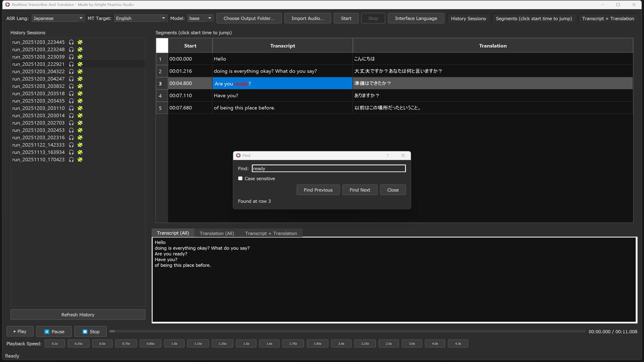Open the Transcript + Translation tab
The height and width of the screenshot is (362, 644).
click(271, 233)
